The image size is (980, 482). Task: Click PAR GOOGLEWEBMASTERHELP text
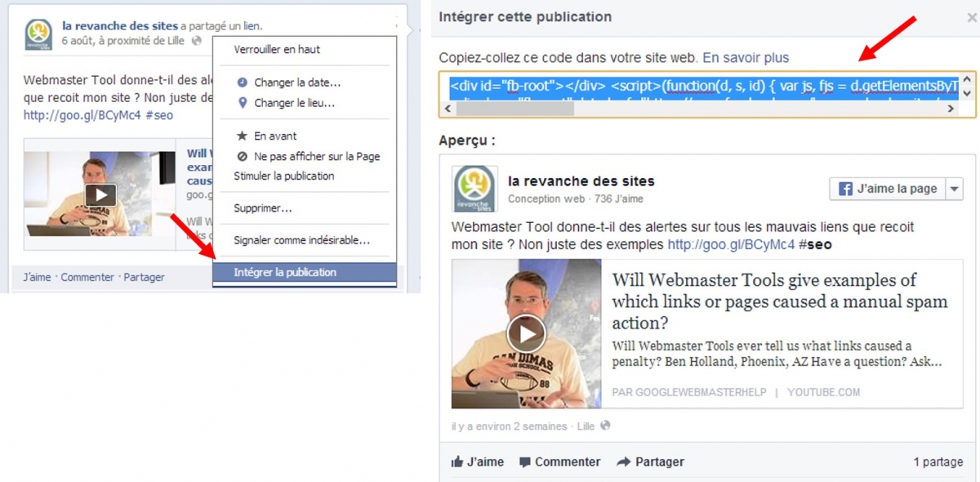(x=689, y=392)
